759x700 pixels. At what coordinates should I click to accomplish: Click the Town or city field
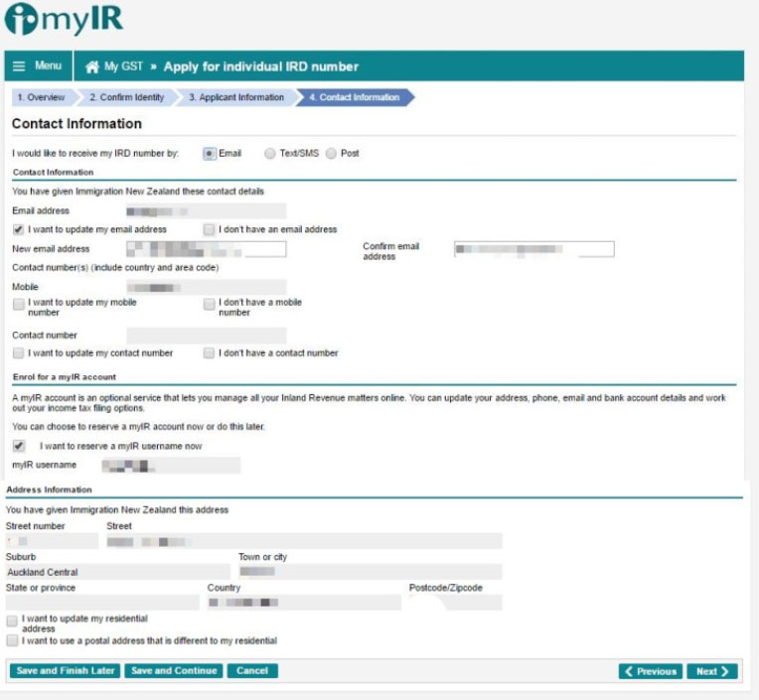(x=371, y=572)
